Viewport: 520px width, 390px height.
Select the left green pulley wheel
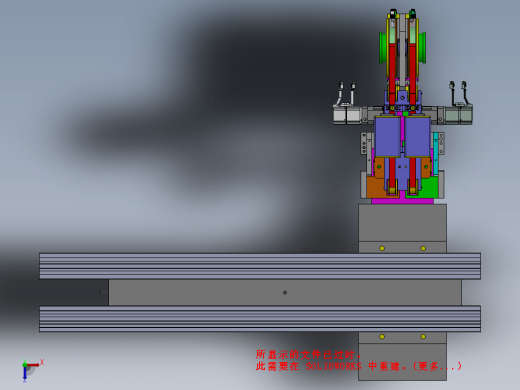[x=383, y=47]
